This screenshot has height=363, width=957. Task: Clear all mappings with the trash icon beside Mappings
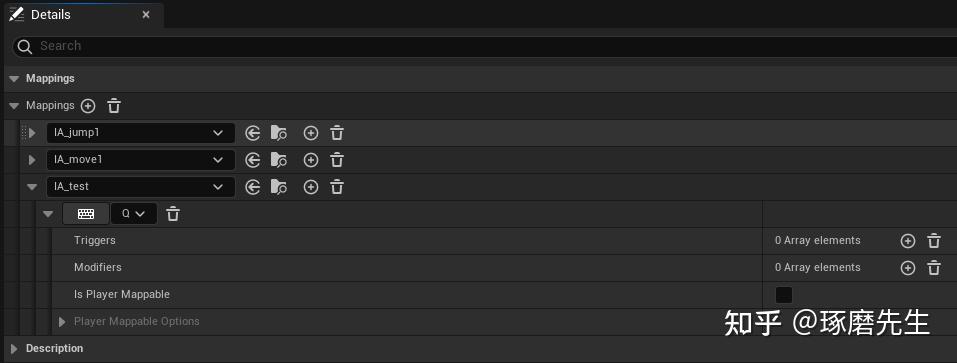coord(114,106)
